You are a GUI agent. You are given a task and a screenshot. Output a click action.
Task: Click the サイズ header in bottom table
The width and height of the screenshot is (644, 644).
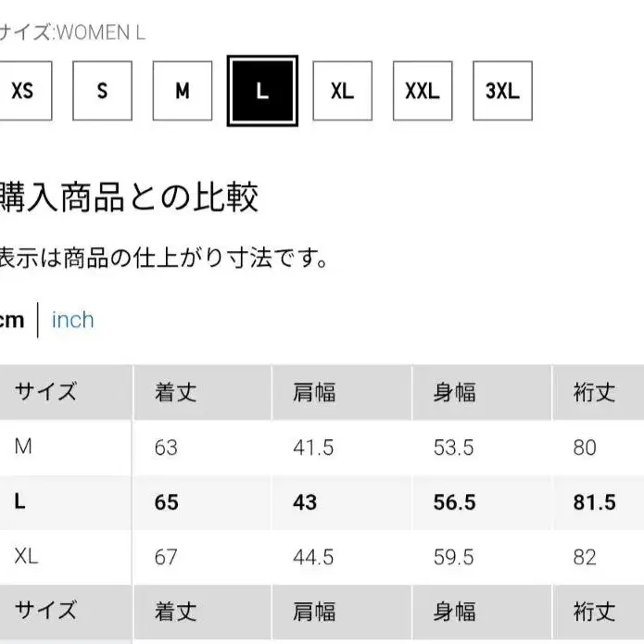[x=45, y=611]
